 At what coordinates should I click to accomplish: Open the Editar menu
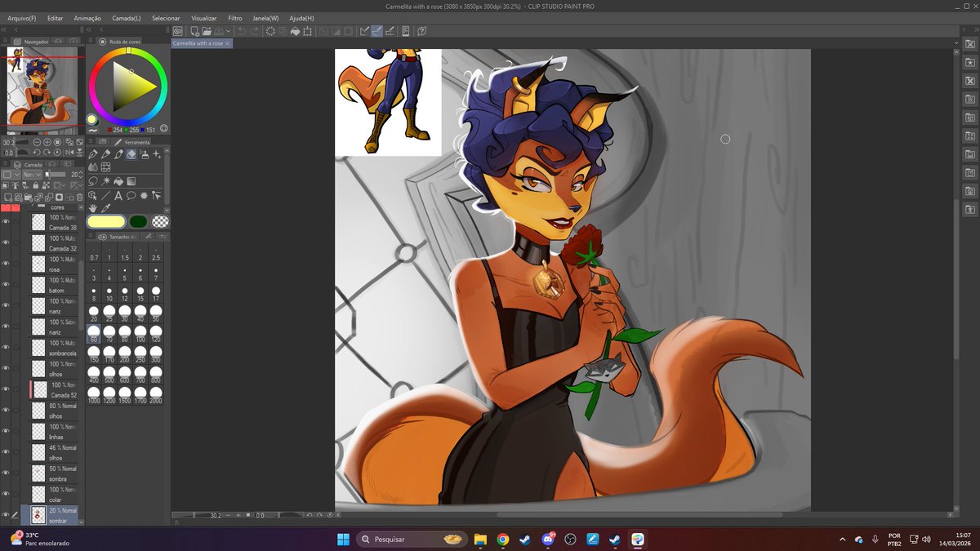pos(55,17)
